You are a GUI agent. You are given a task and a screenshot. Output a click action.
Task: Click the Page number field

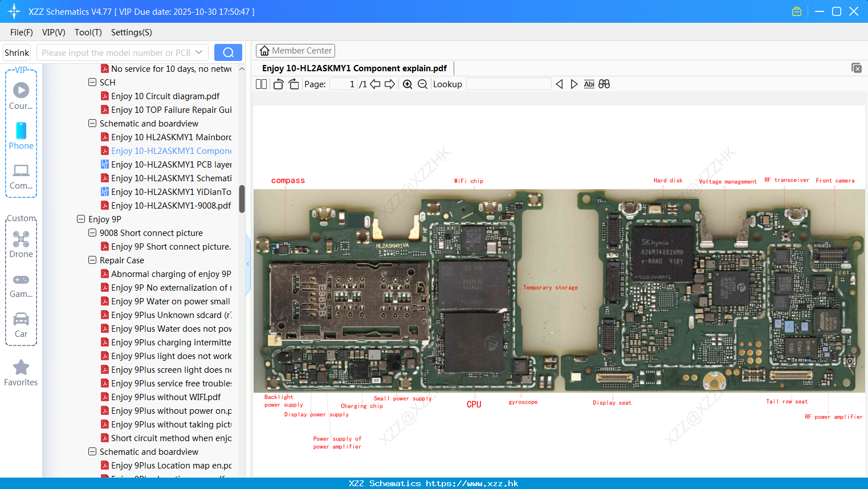click(x=344, y=84)
